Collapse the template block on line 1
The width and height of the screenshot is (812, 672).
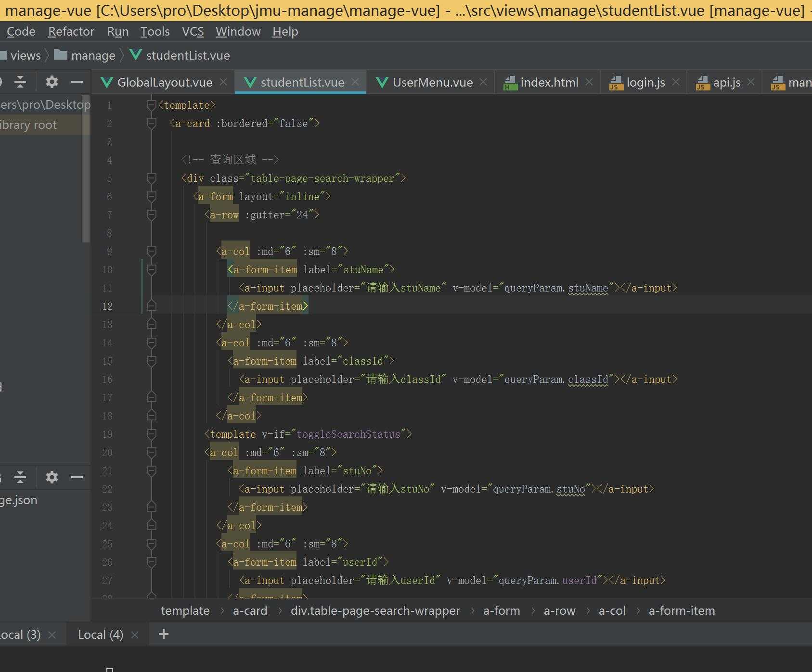[151, 105]
